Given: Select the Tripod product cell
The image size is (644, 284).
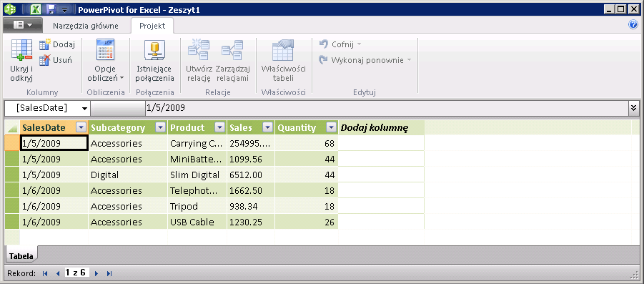Looking at the screenshot, I should [x=197, y=206].
